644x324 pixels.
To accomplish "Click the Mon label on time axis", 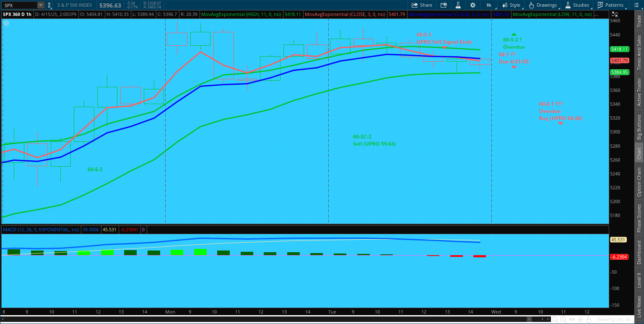I will point(170,312).
